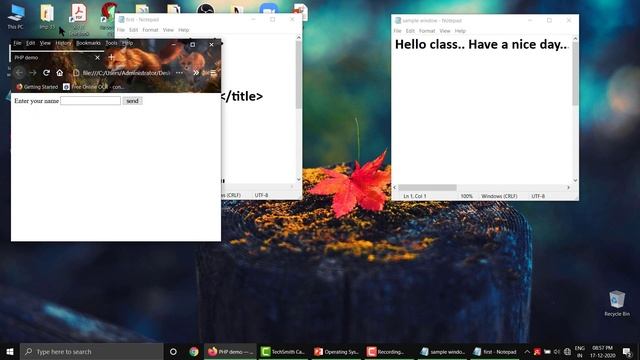Click right scroll arrow in sample window Notepad
The image size is (640, 360).
(x=568, y=187)
